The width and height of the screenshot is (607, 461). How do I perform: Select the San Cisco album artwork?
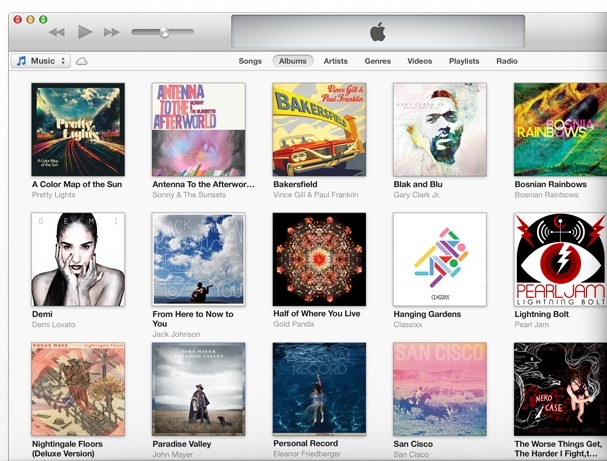tap(440, 389)
